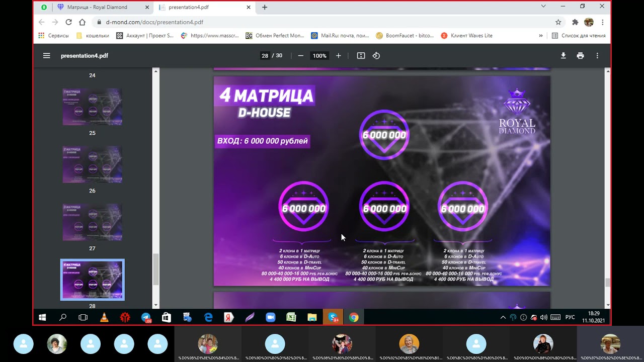Open the tab search dropdown arrow

click(543, 6)
